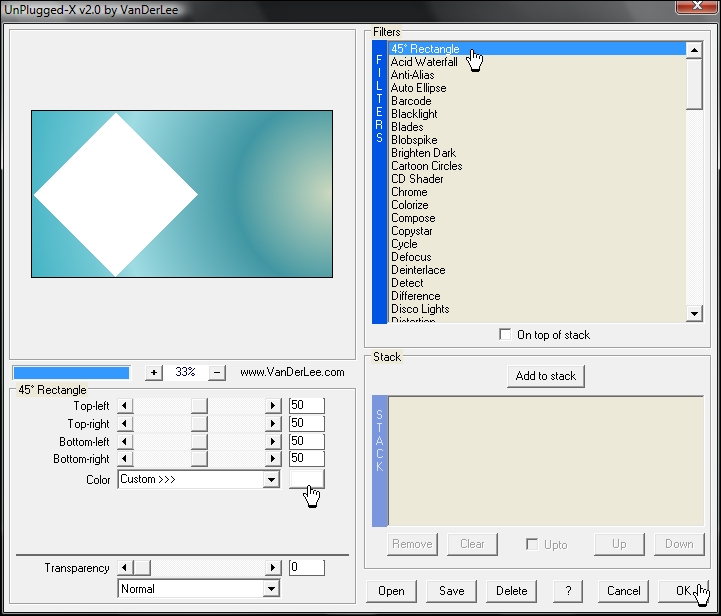
Task: Click right arrow of Top-left slider
Action: (273, 405)
